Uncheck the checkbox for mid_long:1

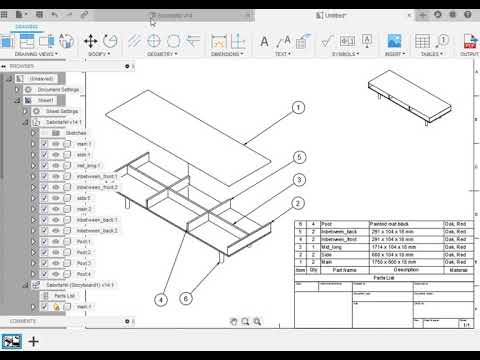click(44, 166)
